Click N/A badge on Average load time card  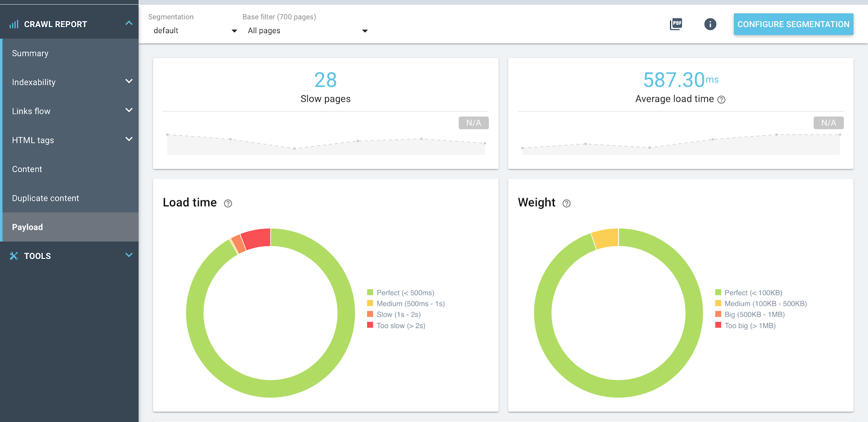pyautogui.click(x=828, y=123)
